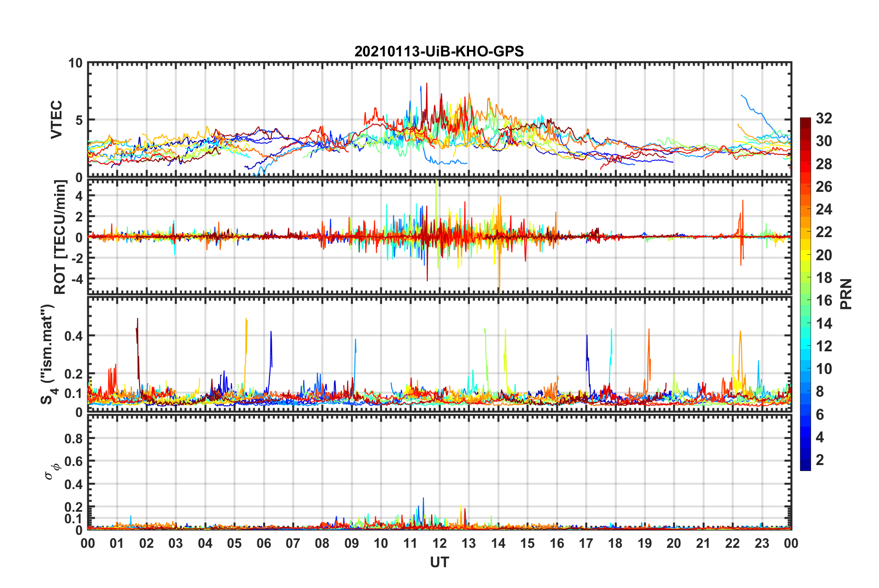The image size is (879, 588).
Task: Click colorbar tick label 24
Action: coord(824,209)
